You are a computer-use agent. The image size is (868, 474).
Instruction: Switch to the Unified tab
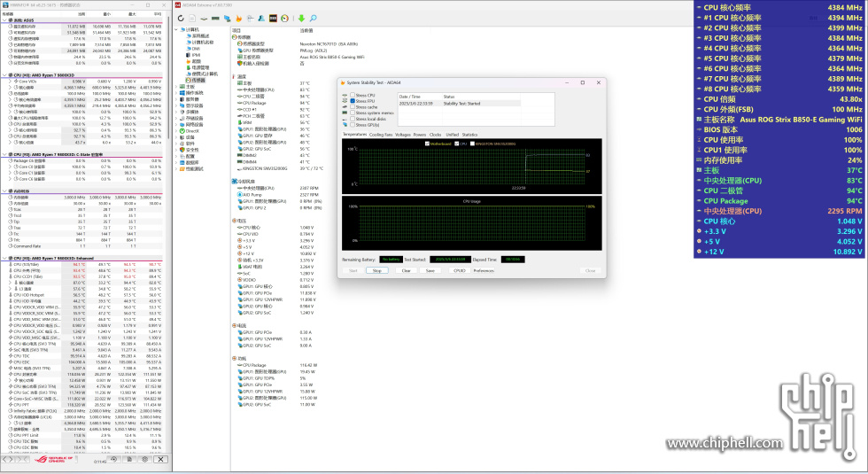[453, 135]
